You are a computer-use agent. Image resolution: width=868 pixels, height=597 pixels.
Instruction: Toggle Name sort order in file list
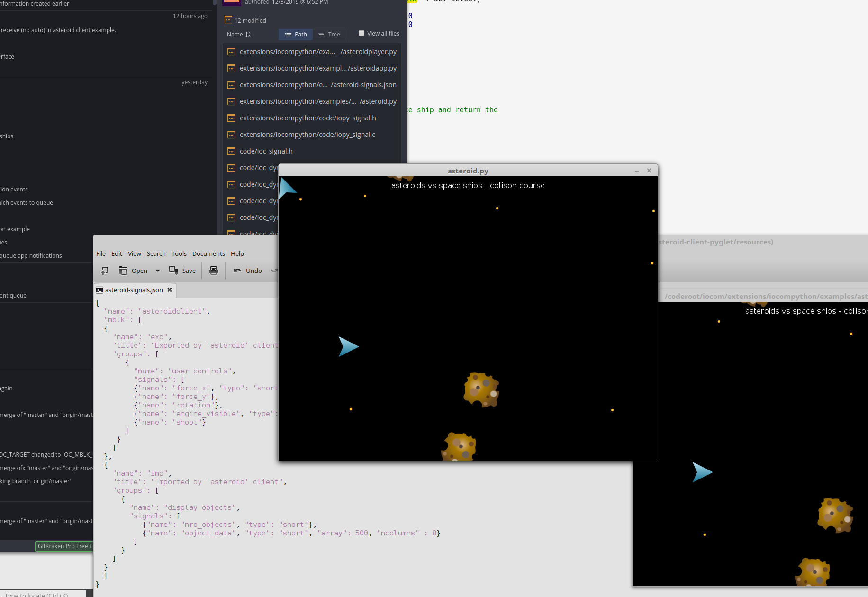point(239,34)
